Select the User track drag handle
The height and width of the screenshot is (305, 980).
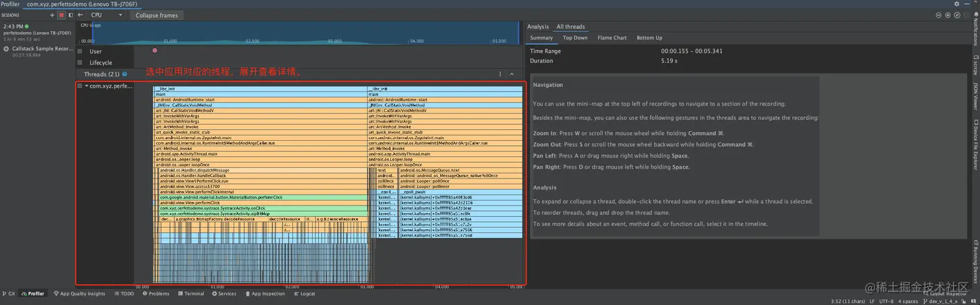(80, 51)
